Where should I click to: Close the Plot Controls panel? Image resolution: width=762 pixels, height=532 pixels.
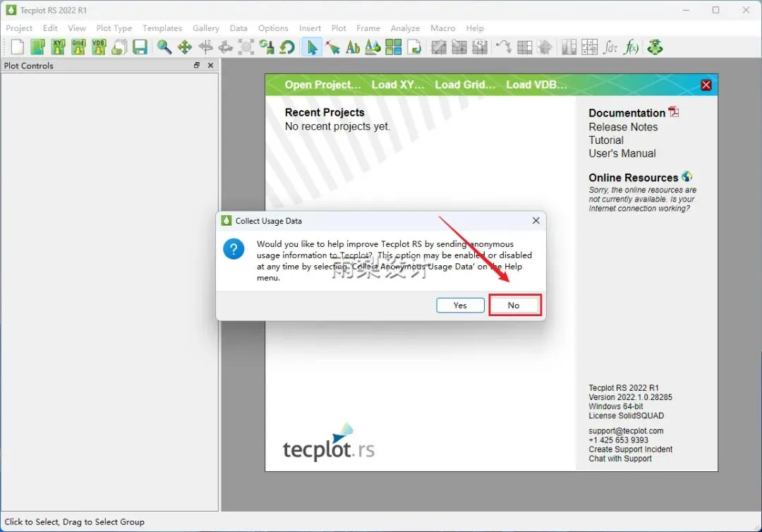(210, 65)
